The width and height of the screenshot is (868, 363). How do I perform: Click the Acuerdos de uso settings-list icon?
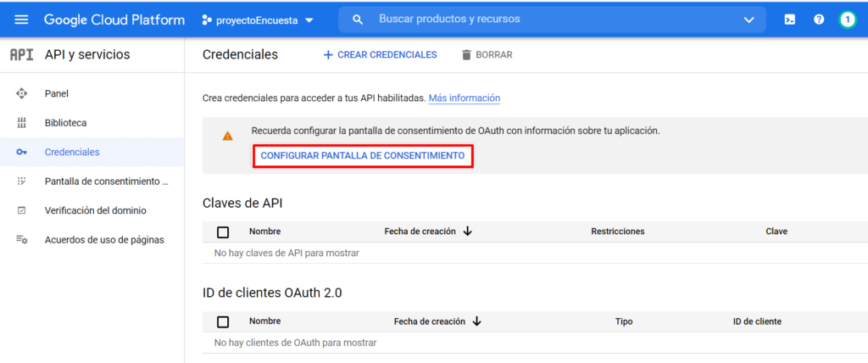tap(21, 240)
